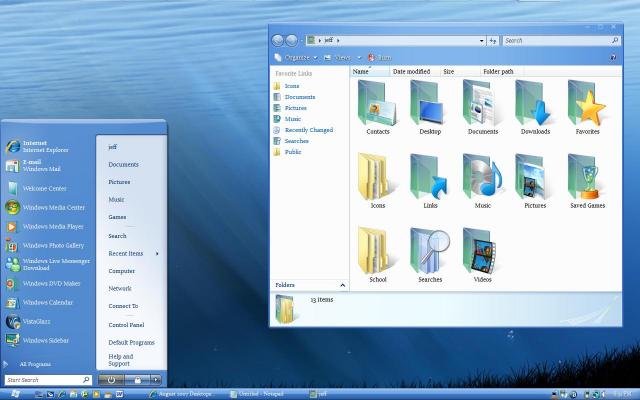Expand the Folders pane chevron
The width and height of the screenshot is (640, 400).
point(342,285)
